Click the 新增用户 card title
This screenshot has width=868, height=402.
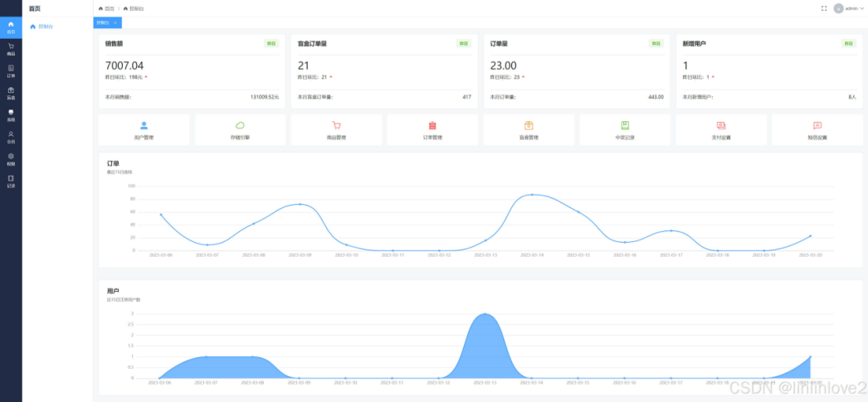pyautogui.click(x=695, y=43)
